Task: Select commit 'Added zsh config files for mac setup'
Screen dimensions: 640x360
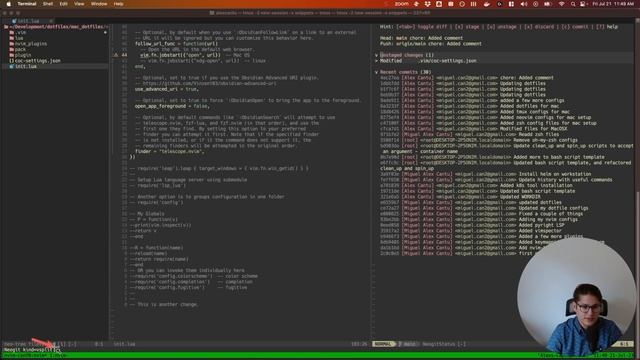Action: click(x=488, y=123)
